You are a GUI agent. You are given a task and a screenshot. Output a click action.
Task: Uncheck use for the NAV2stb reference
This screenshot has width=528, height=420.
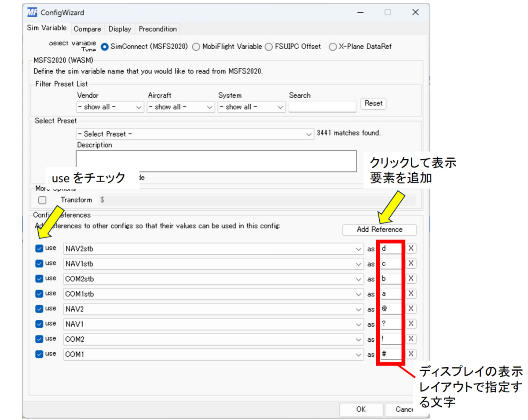pos(40,248)
